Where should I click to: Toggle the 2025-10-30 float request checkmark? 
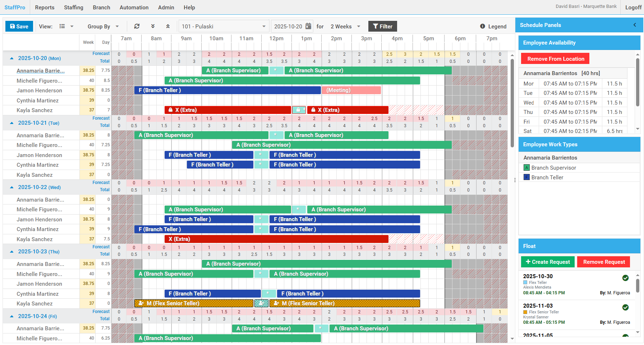[x=625, y=278]
